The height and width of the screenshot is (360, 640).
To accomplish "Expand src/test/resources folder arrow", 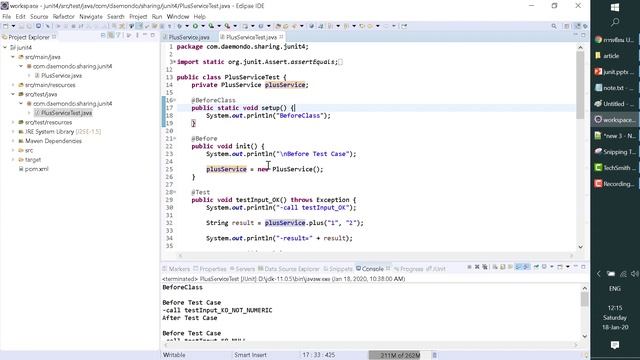I will click(x=13, y=122).
